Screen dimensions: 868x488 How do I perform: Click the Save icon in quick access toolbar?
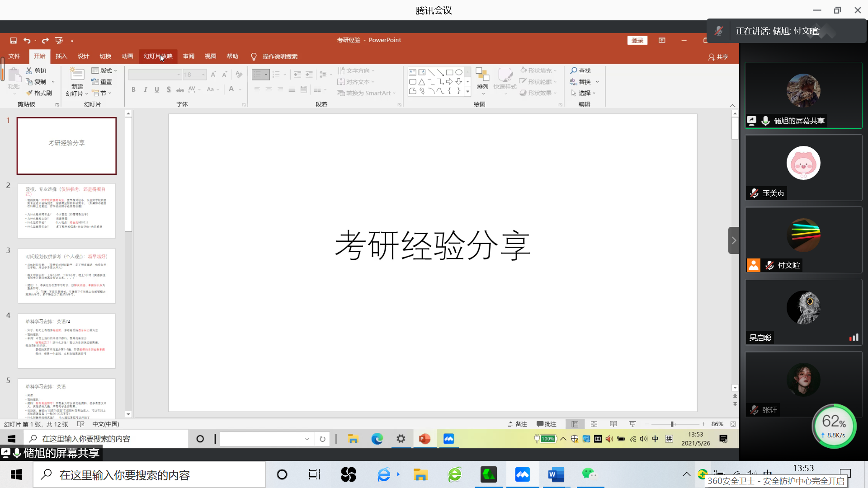click(x=14, y=41)
